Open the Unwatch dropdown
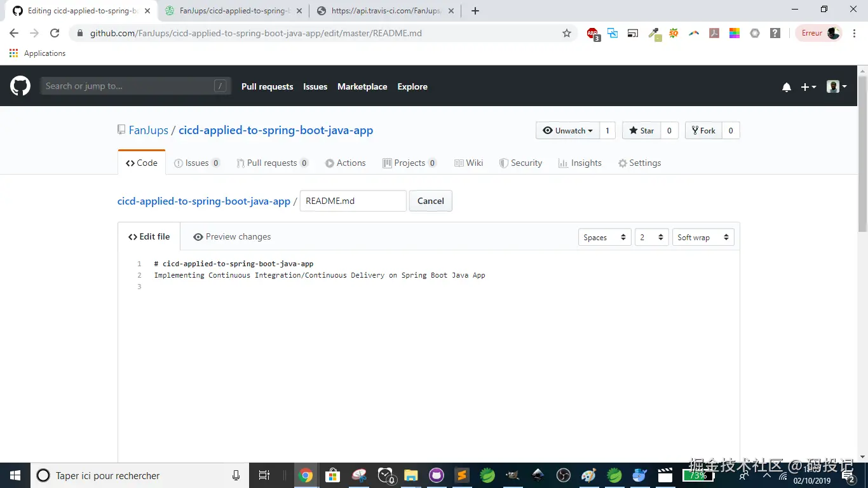Viewport: 868px width, 488px height. (567, 131)
